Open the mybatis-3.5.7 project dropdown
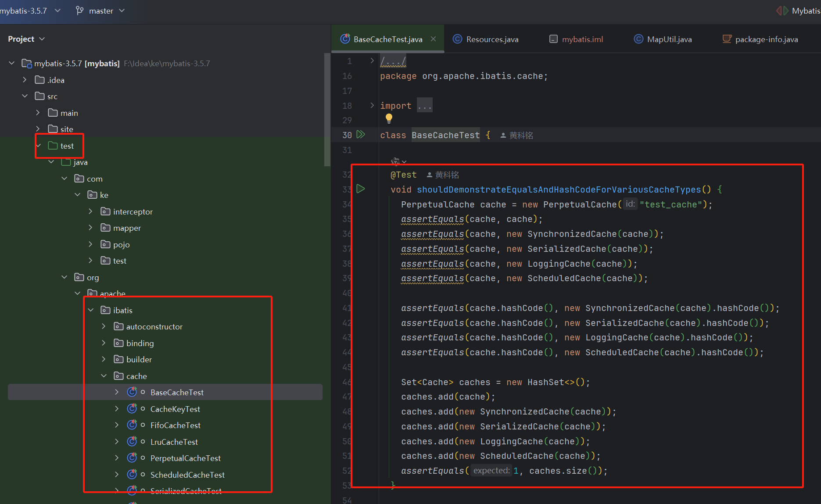Image resolution: width=821 pixels, height=504 pixels. pos(30,11)
